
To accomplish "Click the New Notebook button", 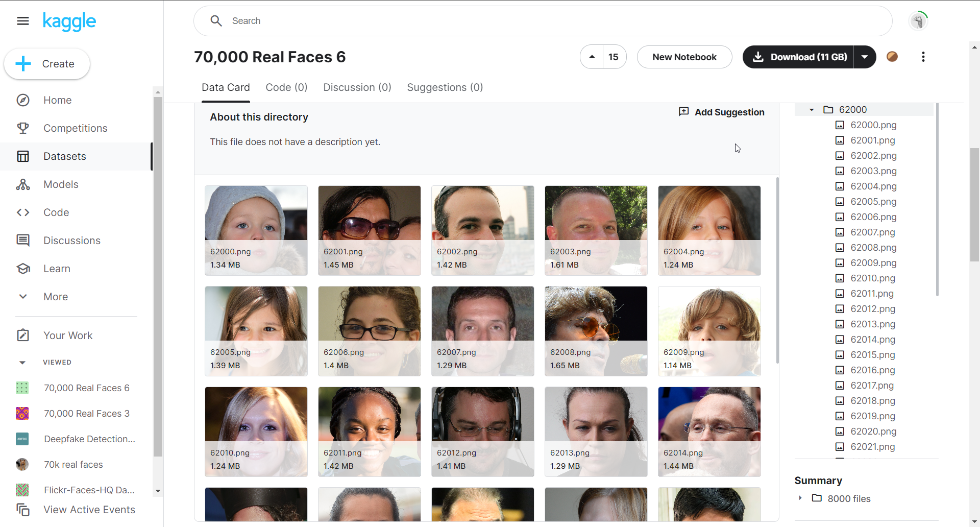I will [684, 57].
